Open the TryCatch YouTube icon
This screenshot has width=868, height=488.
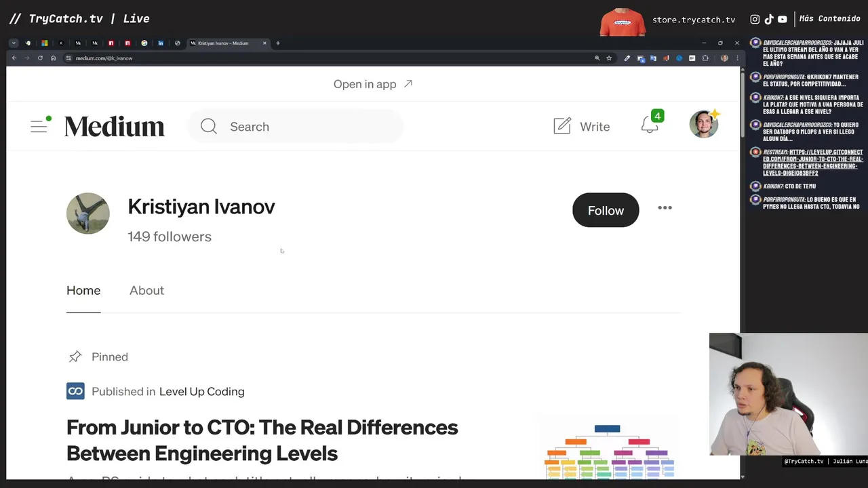[x=783, y=20]
